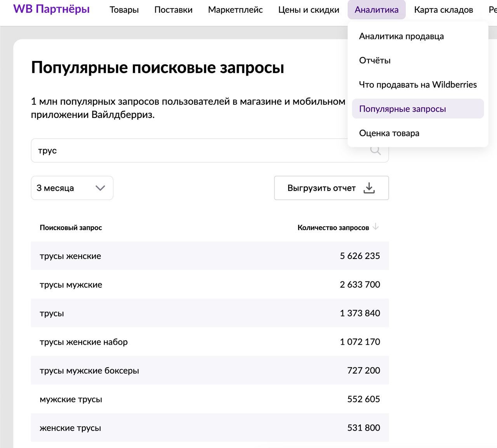The image size is (497, 448).
Task: Click the search field containing трус
Action: pyautogui.click(x=194, y=151)
